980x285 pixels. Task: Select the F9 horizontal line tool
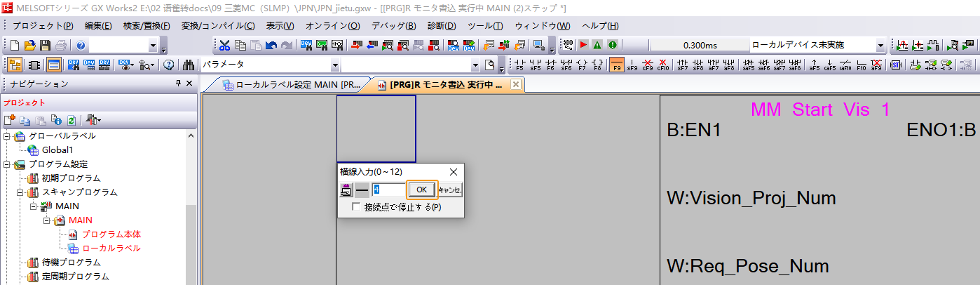pyautogui.click(x=616, y=65)
